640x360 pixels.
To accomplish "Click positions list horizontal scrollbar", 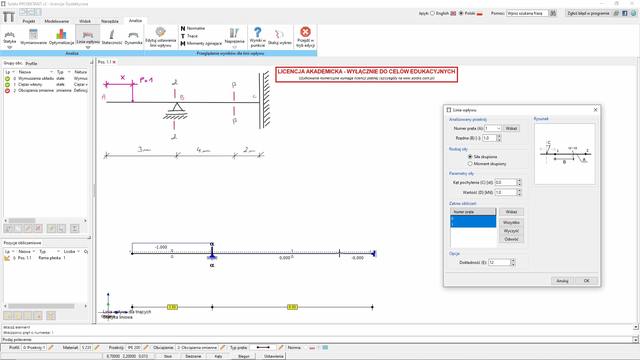I will point(41,306).
